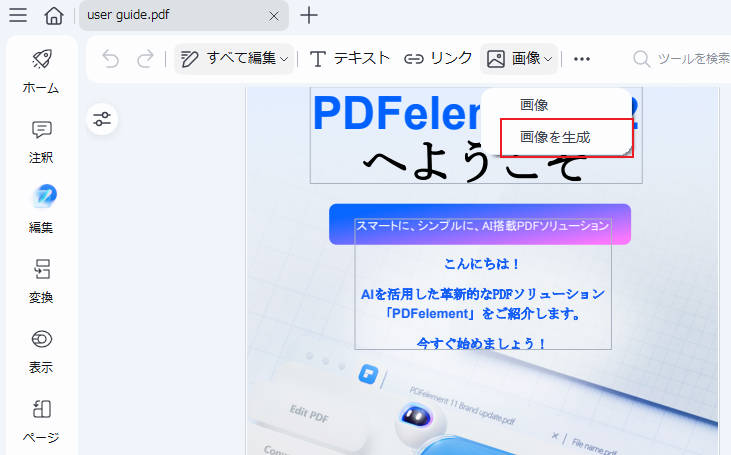
Task: Undo the last edit
Action: coord(110,59)
